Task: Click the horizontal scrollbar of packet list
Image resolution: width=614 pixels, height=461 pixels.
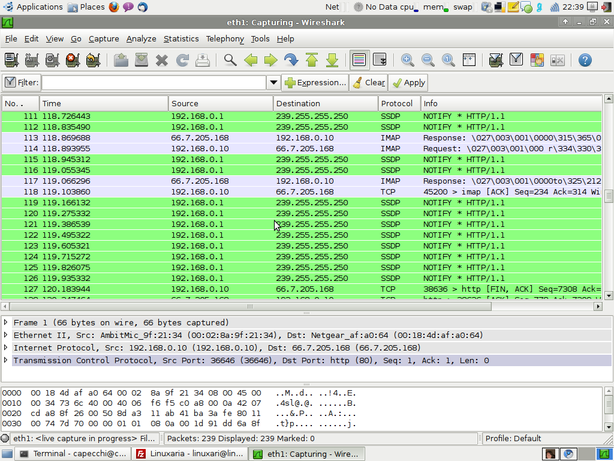Action: (x=251, y=306)
